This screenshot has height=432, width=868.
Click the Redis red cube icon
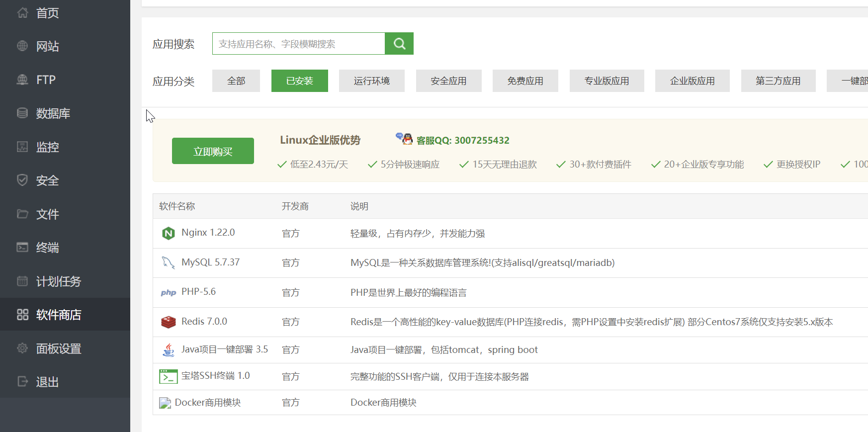point(169,322)
